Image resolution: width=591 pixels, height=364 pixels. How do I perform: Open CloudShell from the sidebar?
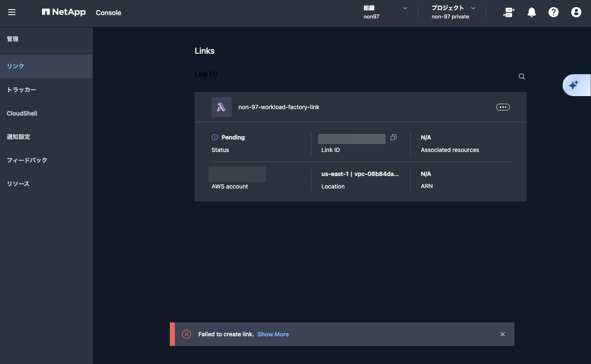point(46,113)
